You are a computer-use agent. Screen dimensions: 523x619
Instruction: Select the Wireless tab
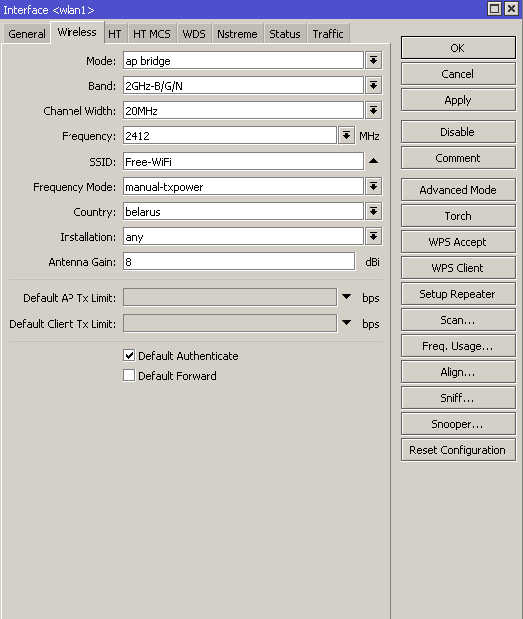pyautogui.click(x=77, y=32)
